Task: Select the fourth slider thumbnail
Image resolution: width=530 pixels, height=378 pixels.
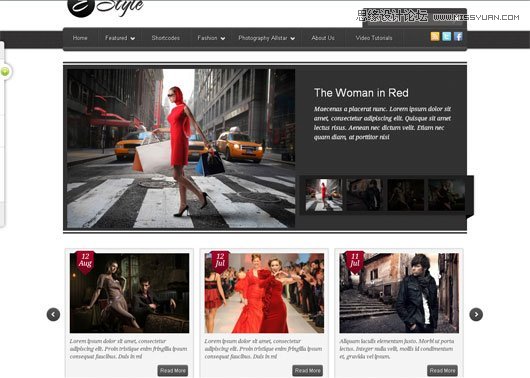Action: pyautogui.click(x=447, y=195)
